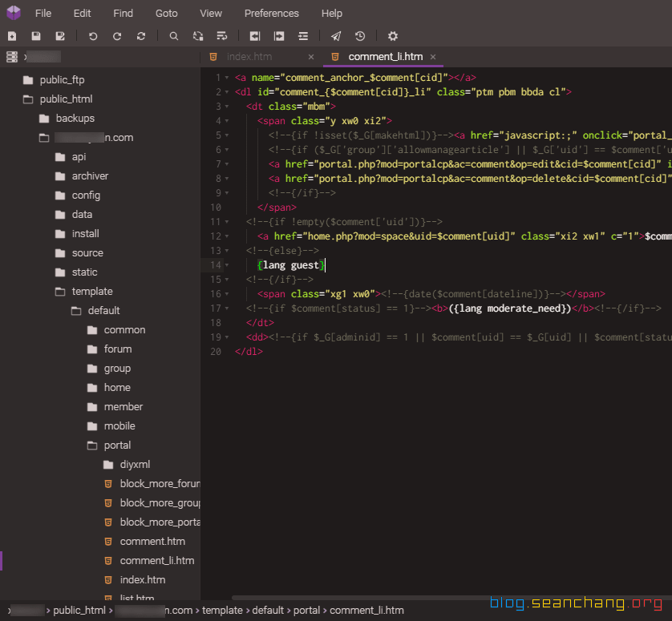Click template in the bottom breadcrumb
The height and width of the screenshot is (621, 672).
222,611
